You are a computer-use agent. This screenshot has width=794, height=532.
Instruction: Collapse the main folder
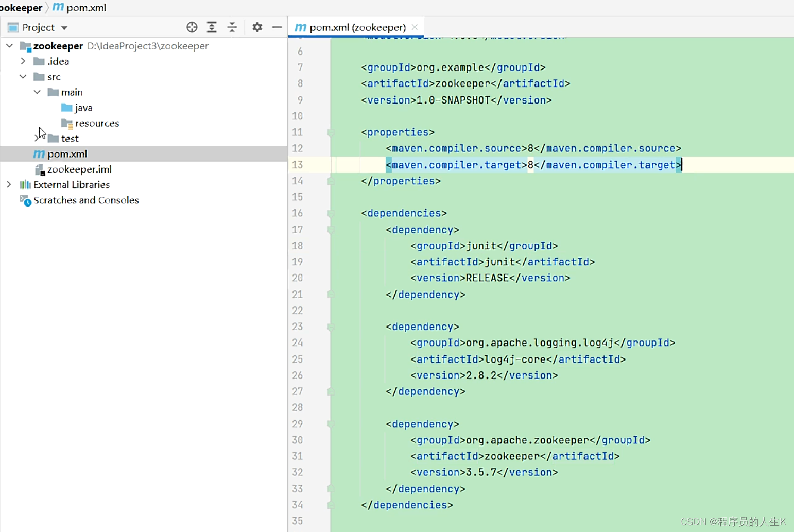pos(37,92)
